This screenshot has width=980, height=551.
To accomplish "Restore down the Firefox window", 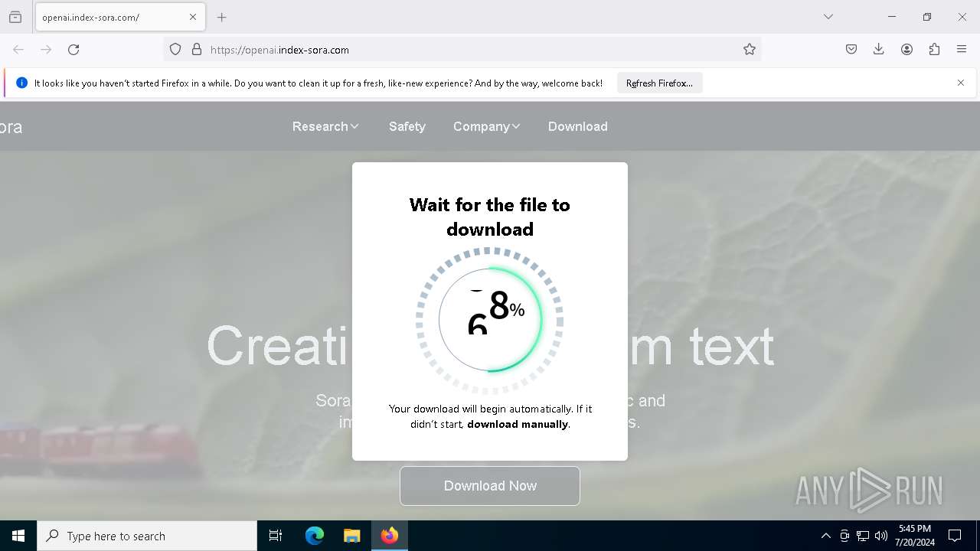I will (x=926, y=17).
